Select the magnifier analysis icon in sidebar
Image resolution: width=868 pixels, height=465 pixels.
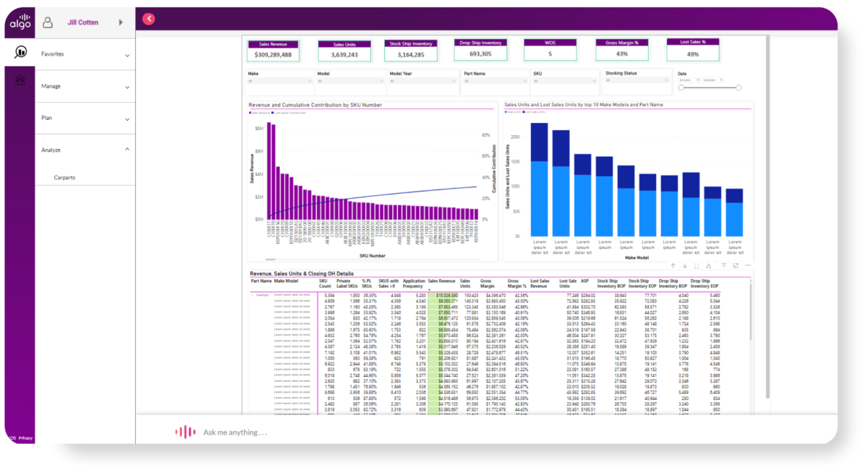coord(20,52)
